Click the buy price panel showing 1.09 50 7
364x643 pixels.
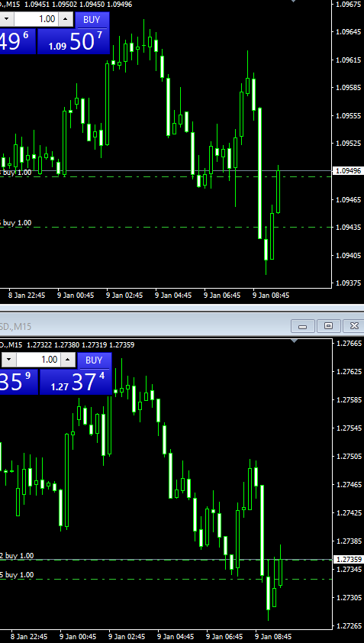(74, 41)
